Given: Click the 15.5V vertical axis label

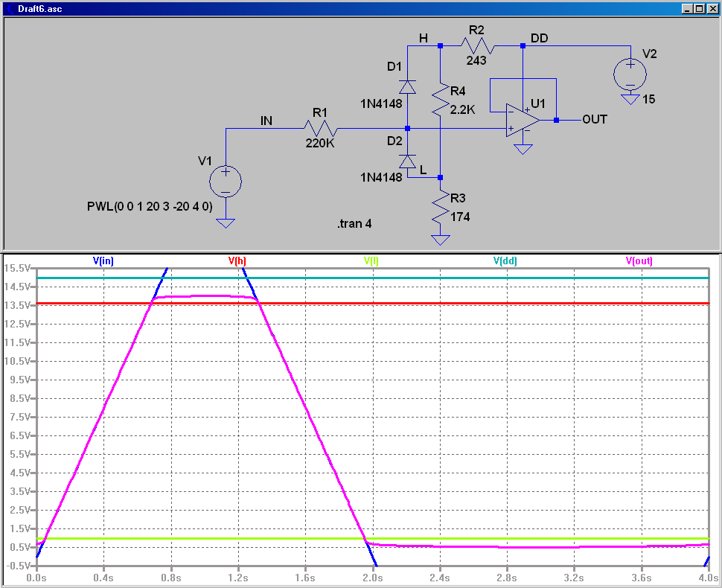Looking at the screenshot, I should [16, 268].
